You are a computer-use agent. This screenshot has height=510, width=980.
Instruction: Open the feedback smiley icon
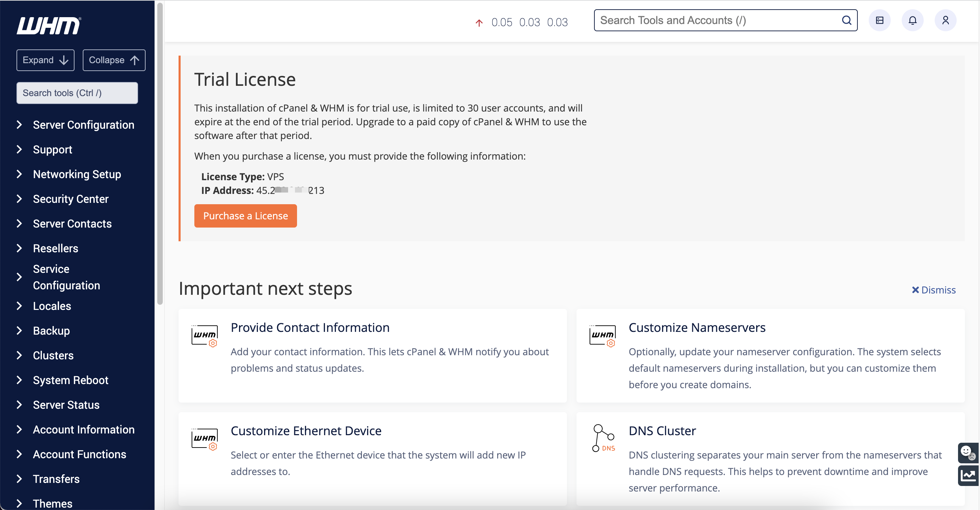pos(968,453)
